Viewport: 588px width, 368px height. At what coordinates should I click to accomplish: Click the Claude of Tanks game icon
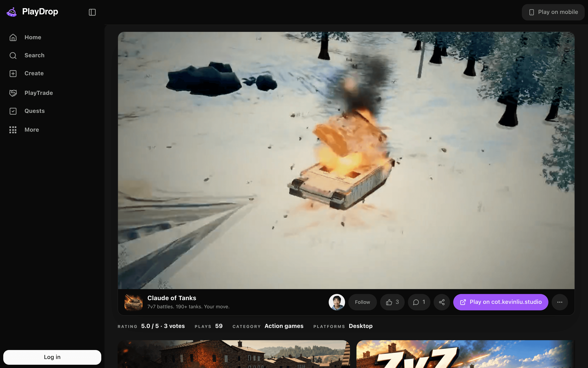point(133,302)
